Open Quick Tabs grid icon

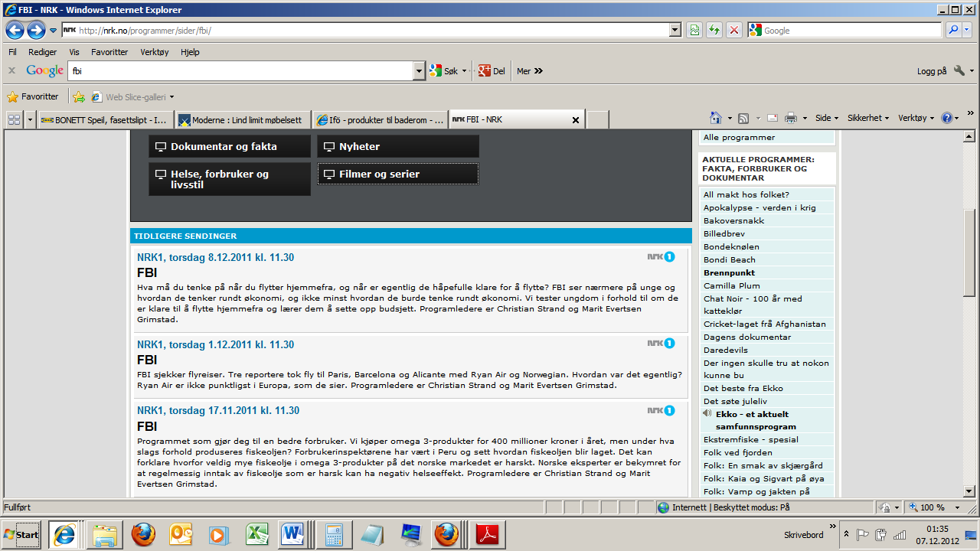[x=14, y=119]
